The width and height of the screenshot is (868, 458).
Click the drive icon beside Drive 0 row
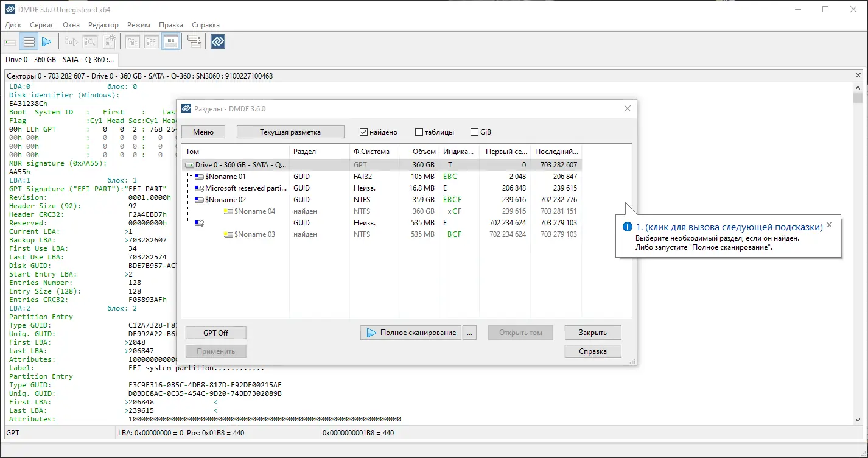(x=190, y=165)
